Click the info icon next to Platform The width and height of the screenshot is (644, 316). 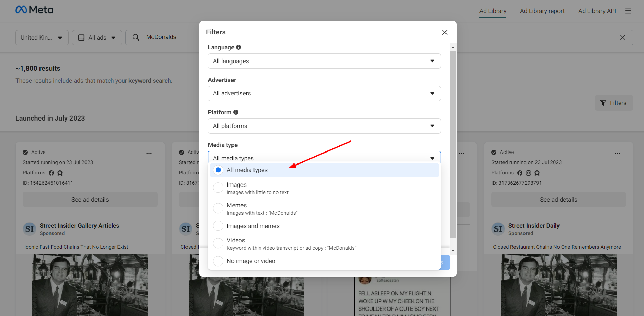coord(236,112)
